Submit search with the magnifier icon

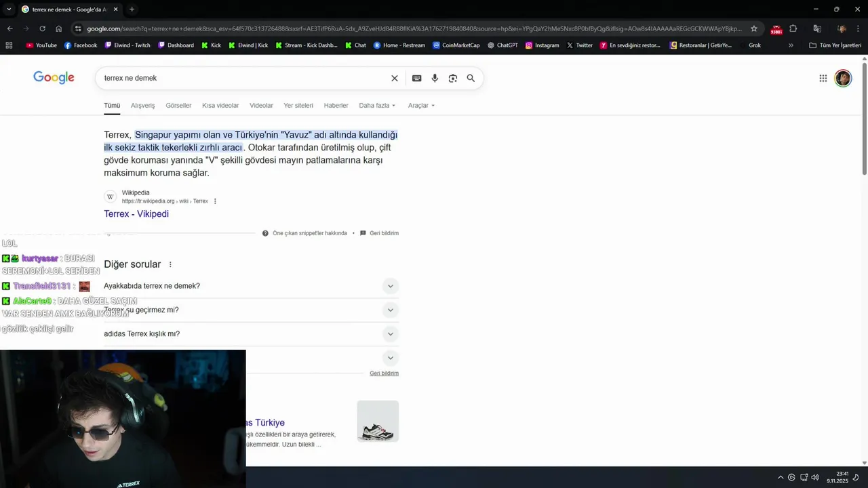471,78
